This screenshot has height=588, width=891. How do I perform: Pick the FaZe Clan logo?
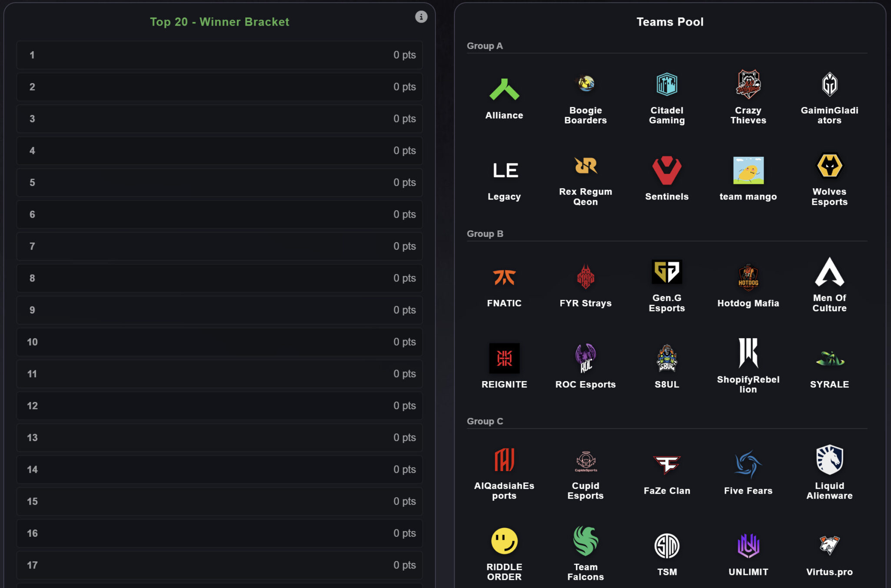[667, 465]
